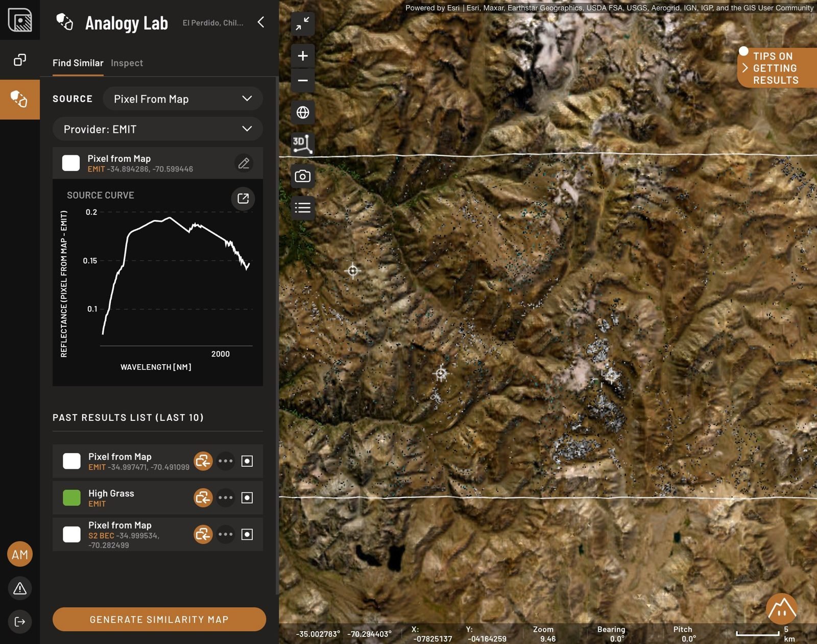This screenshot has height=644, width=817.
Task: Open the warning alerts icon
Action: pos(20,588)
